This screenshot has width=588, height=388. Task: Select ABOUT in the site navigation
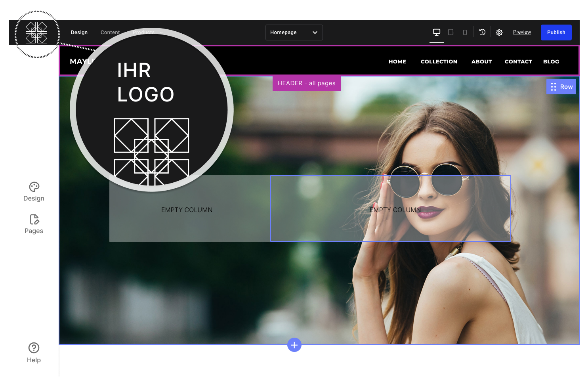482,61
